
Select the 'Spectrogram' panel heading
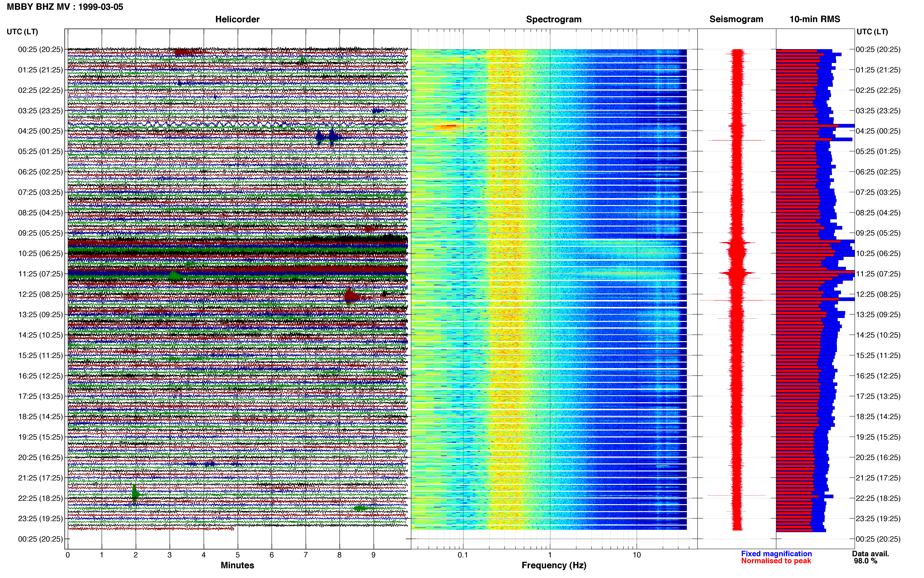coord(554,20)
